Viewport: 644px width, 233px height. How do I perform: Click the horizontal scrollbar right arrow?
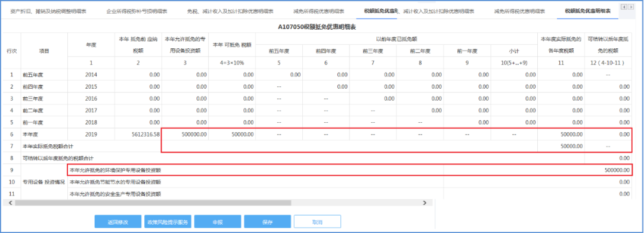click(425, 203)
